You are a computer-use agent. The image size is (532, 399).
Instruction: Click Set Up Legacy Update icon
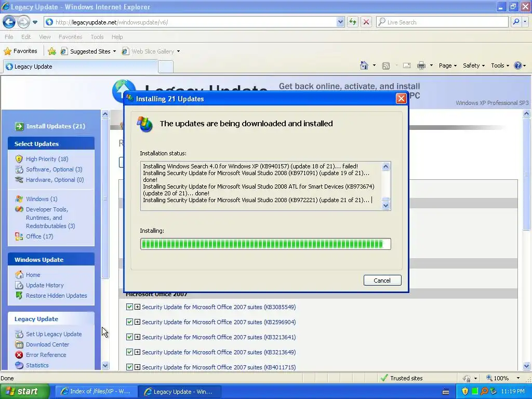click(19, 334)
